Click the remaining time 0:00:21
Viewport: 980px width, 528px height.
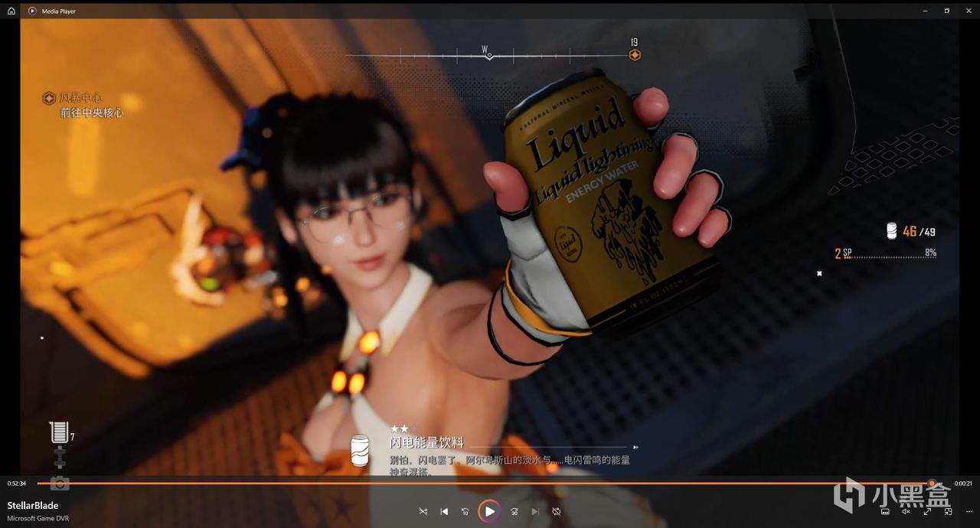963,484
